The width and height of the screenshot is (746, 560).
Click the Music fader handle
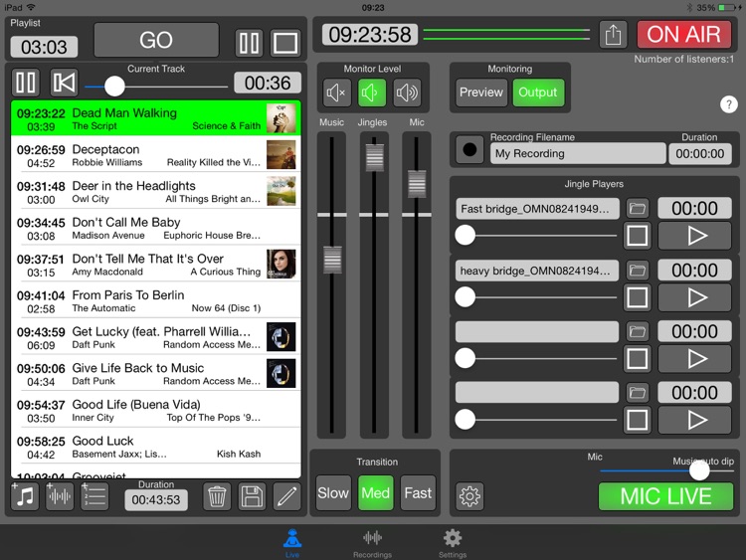[x=332, y=260]
